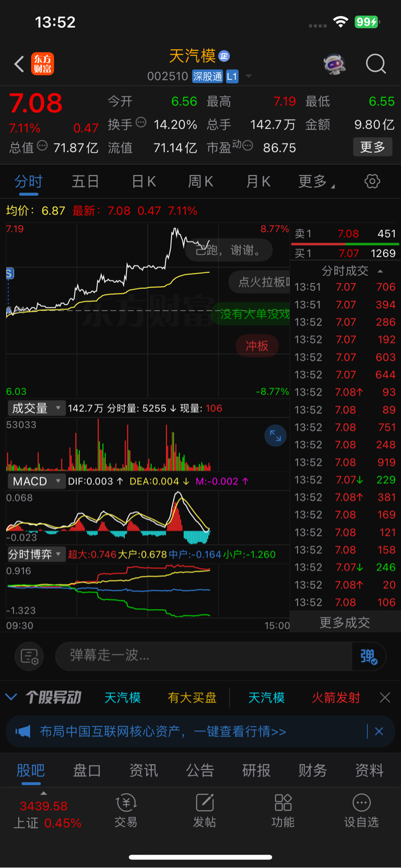Tap the blue S marker on chart
Screen dimensions: 401x868
click(9, 274)
